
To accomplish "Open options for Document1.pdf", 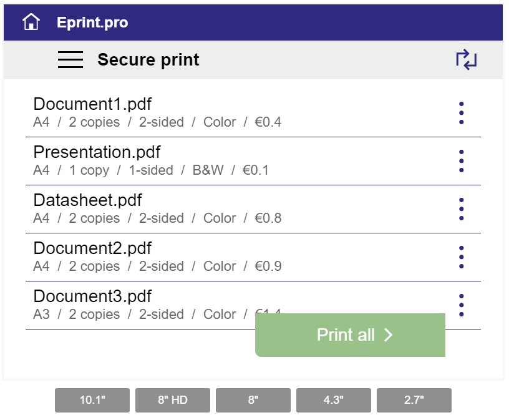I will pyautogui.click(x=462, y=113).
